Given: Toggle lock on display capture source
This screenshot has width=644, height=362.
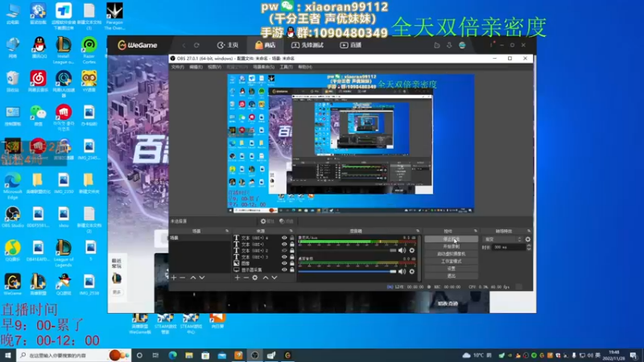Looking at the screenshot, I should pos(292,270).
